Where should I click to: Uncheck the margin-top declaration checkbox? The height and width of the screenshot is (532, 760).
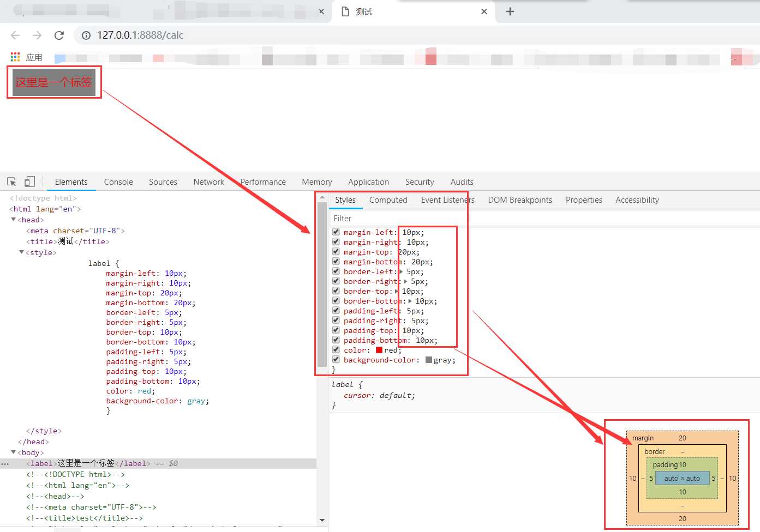click(x=336, y=251)
